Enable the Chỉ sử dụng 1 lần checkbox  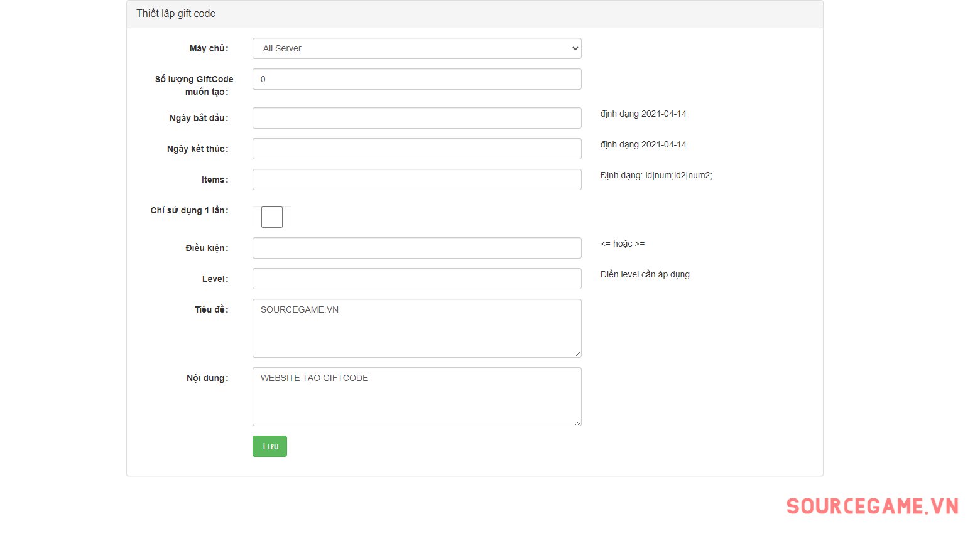pos(272,217)
